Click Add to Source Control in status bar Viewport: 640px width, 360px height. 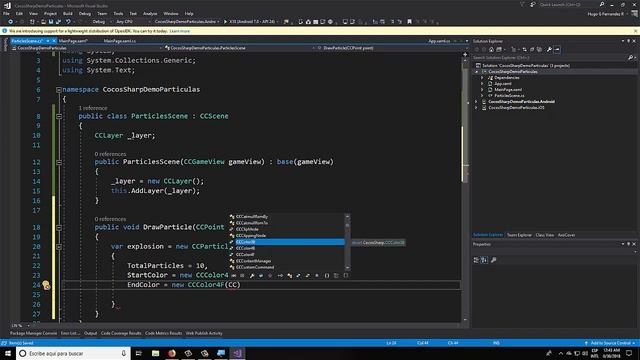[610, 343]
